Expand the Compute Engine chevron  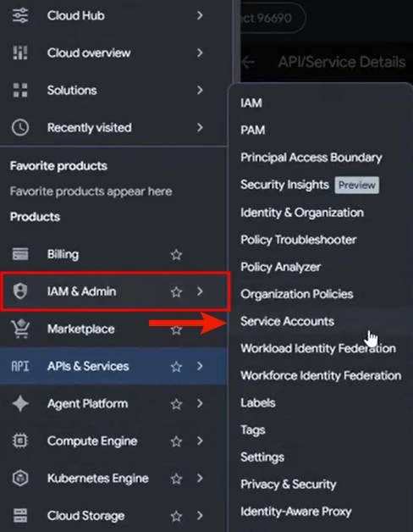pyautogui.click(x=200, y=441)
